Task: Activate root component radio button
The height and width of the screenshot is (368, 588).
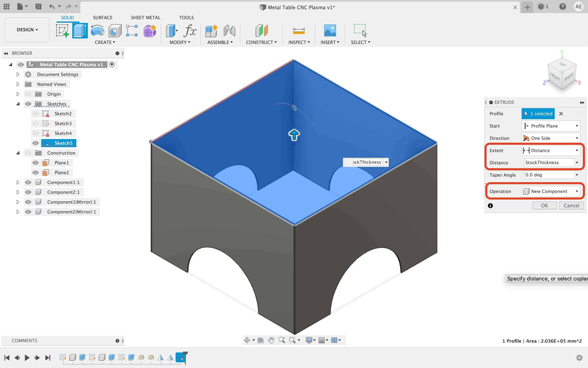Action: coord(112,64)
